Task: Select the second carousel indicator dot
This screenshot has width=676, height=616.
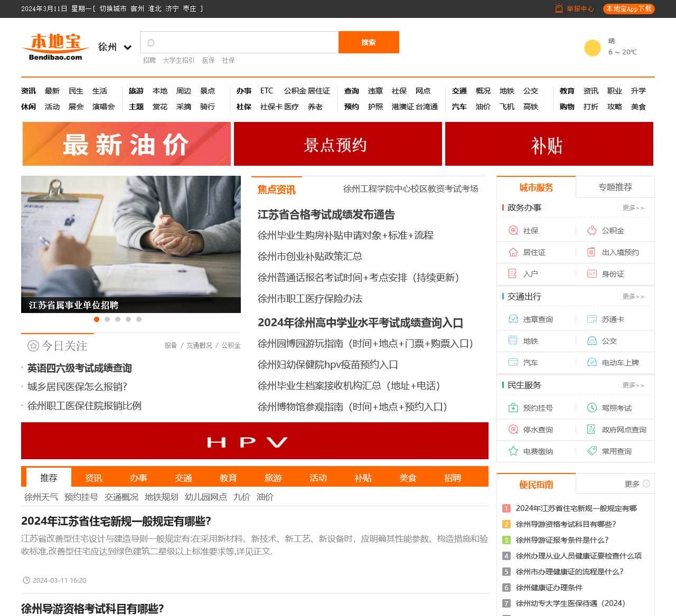Action: [x=107, y=319]
